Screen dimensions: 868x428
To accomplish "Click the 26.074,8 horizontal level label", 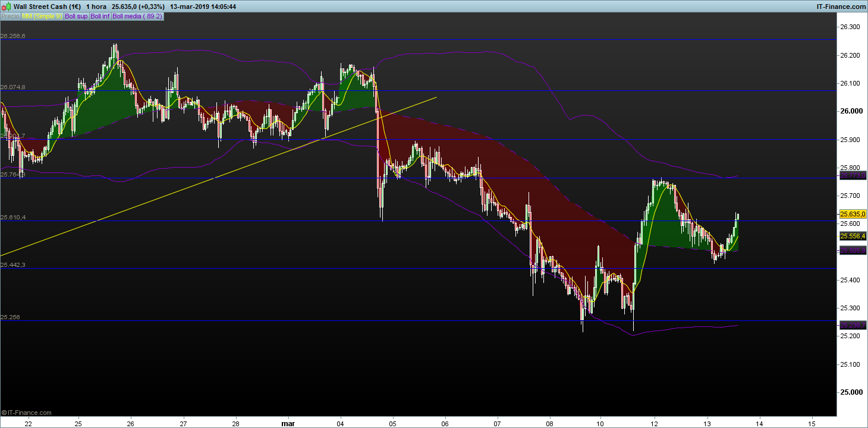I will [x=13, y=87].
